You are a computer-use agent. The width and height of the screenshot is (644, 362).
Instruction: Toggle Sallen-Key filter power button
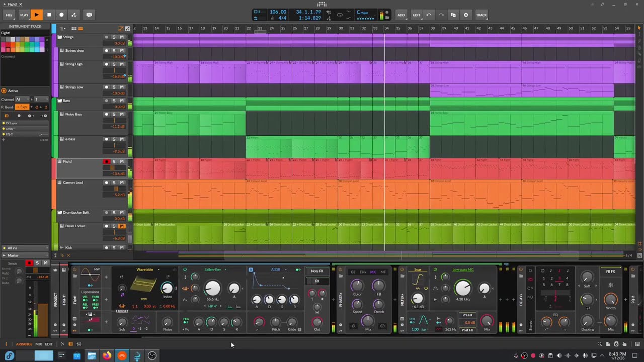185,270
